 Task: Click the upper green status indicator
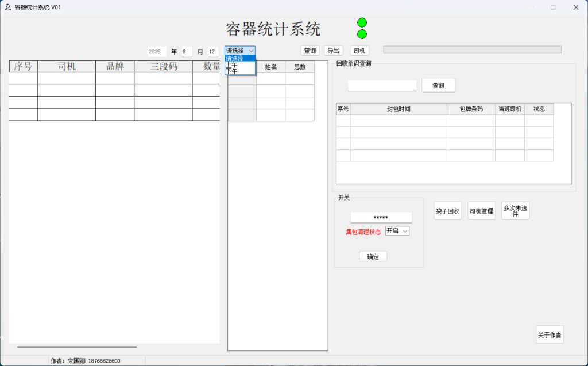click(x=362, y=22)
